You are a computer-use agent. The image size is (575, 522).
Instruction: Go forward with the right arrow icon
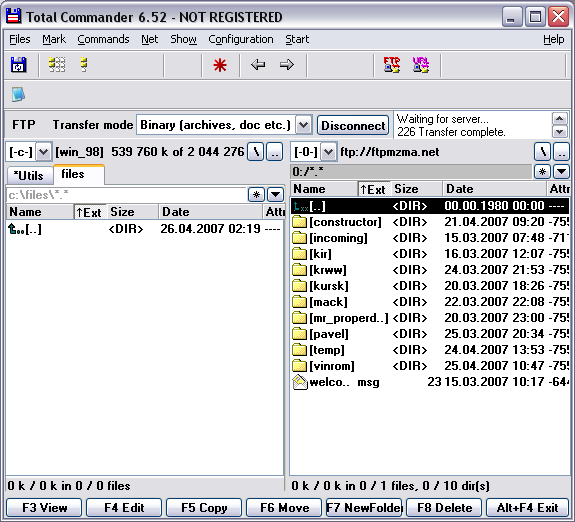point(286,65)
